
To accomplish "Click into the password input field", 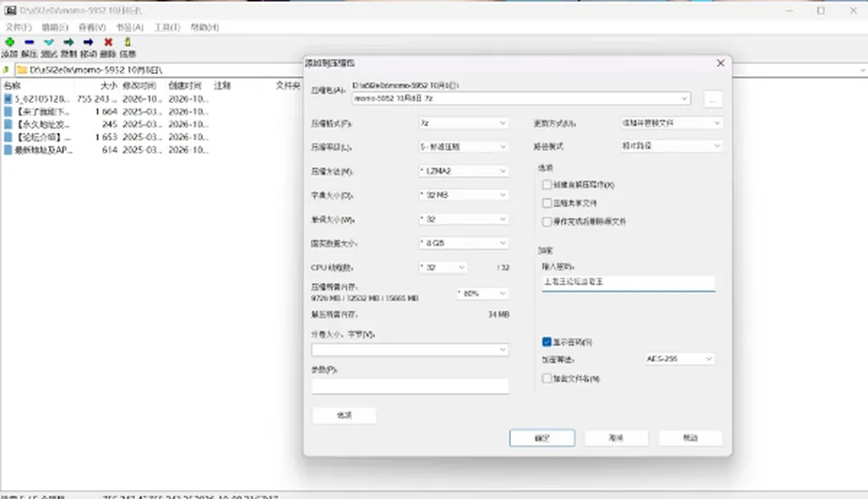I will click(628, 283).
